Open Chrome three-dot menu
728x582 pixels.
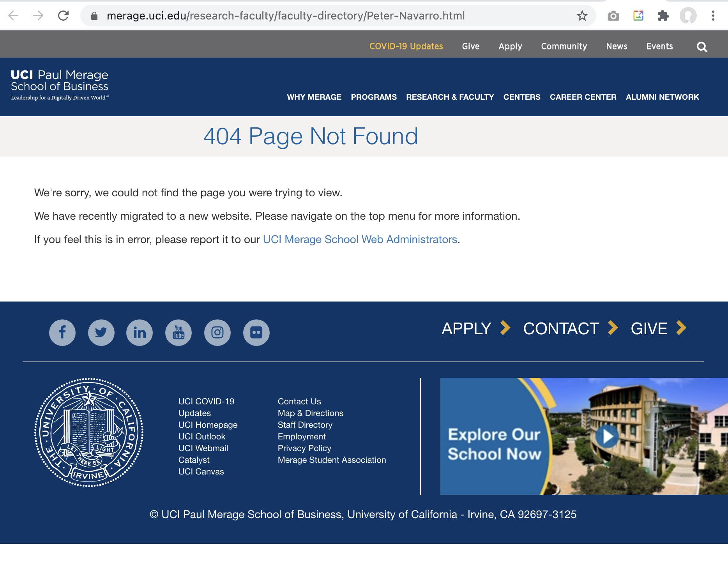pyautogui.click(x=713, y=16)
